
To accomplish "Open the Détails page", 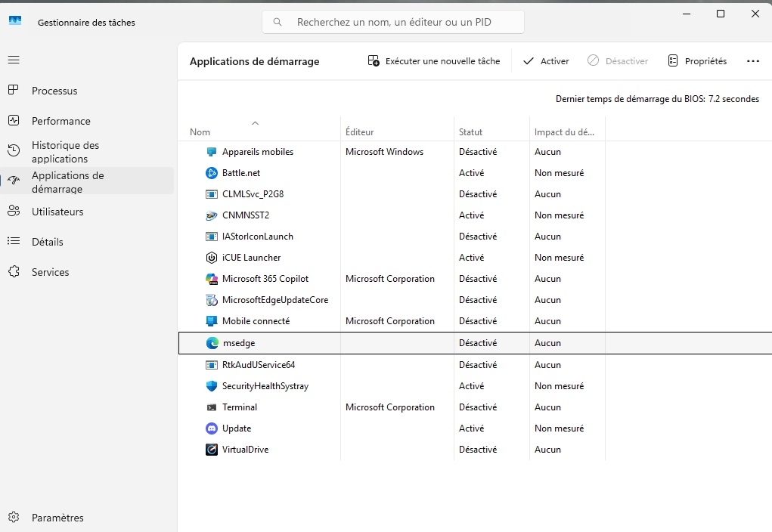I will tap(87, 242).
